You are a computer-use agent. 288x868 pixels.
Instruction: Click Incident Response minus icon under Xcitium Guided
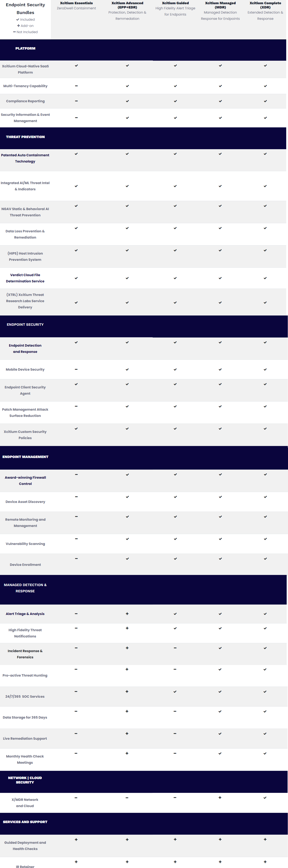tap(175, 648)
